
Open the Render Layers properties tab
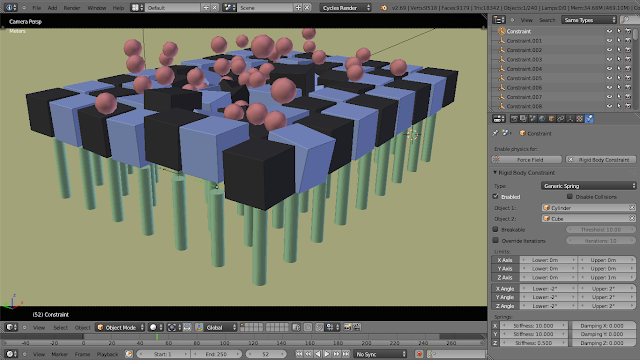pos(523,119)
